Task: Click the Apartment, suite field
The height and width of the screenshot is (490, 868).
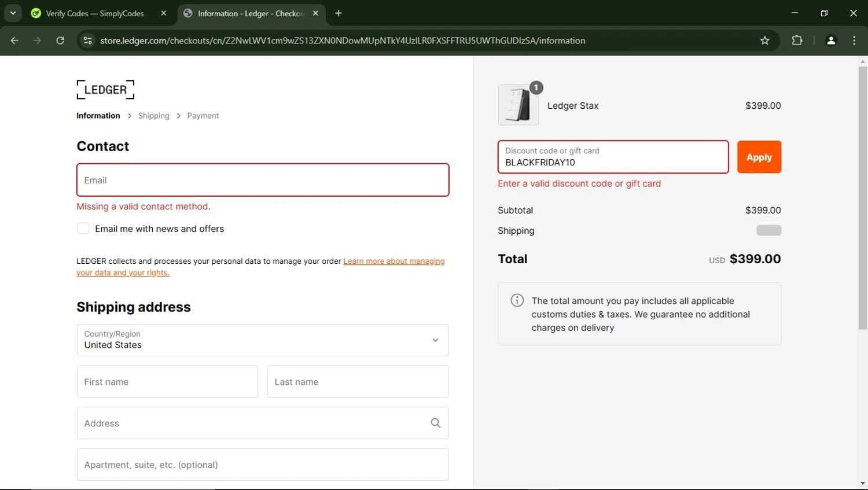Action: pos(263,465)
